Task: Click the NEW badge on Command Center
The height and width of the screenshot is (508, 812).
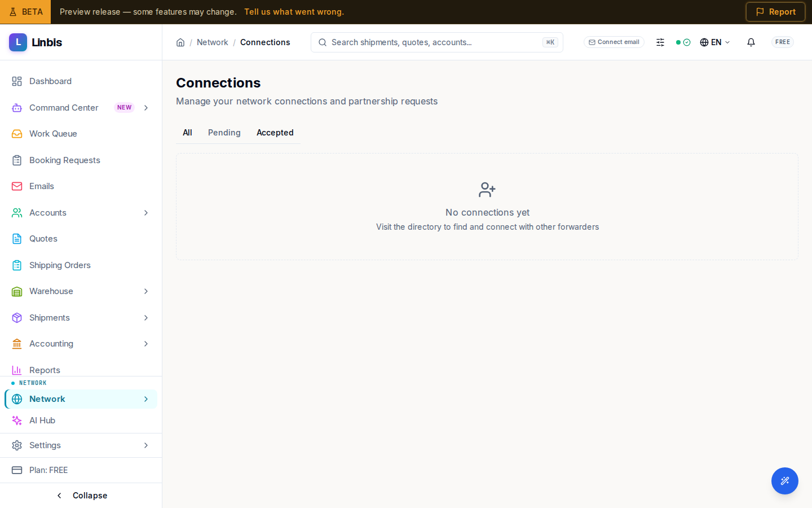Action: point(125,108)
